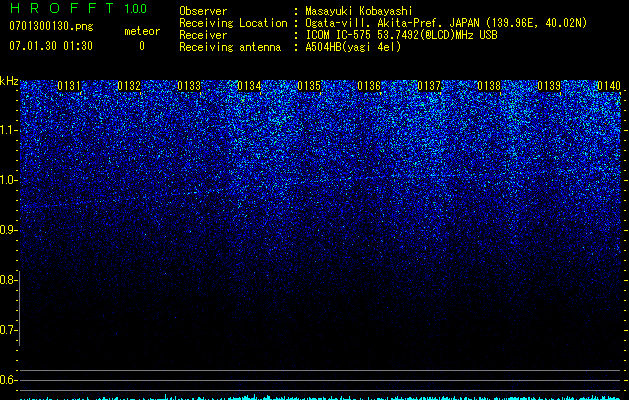
Task: Click the file name 0701300130.png
Action: pyautogui.click(x=51, y=27)
